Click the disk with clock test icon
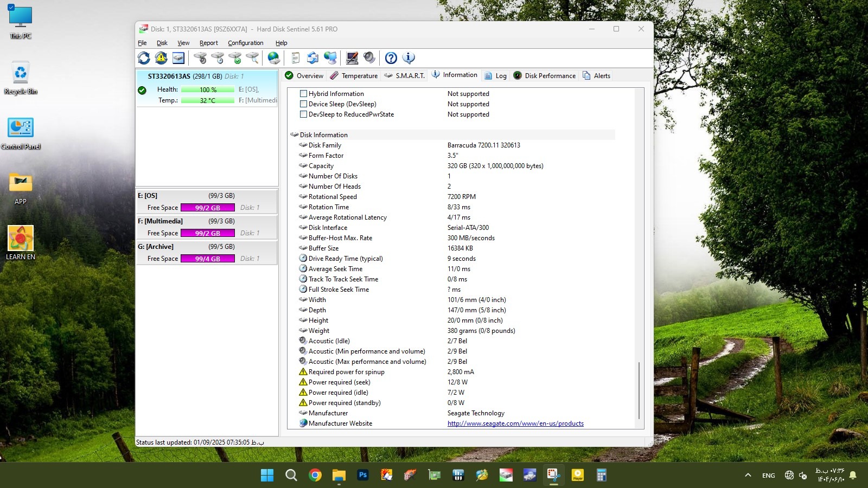868x488 pixels. pyautogui.click(x=218, y=58)
